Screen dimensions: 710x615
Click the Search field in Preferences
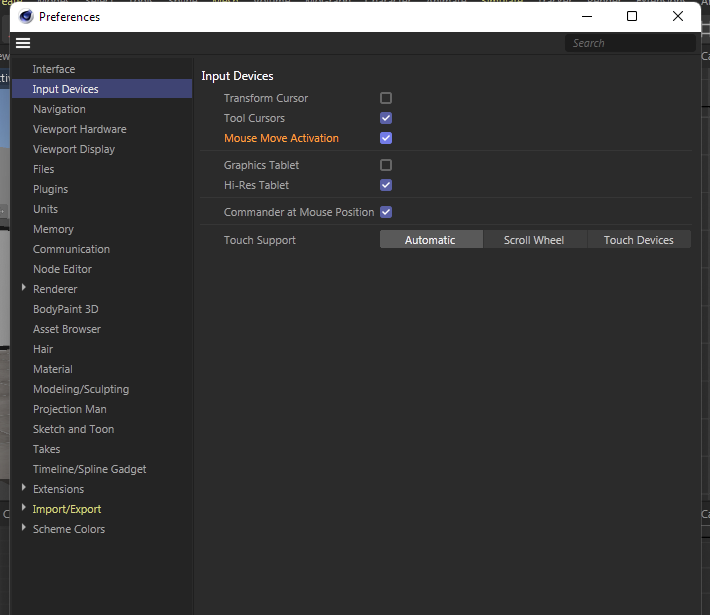(x=630, y=43)
